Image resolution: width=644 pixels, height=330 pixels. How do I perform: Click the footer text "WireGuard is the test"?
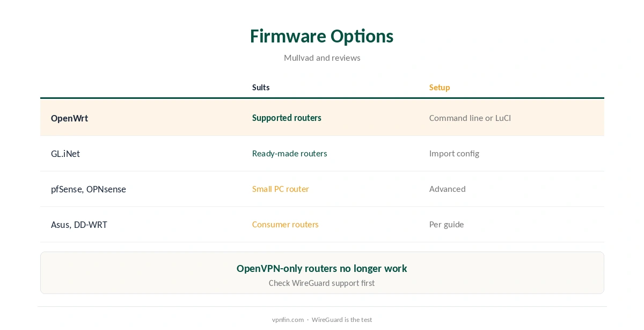click(342, 320)
